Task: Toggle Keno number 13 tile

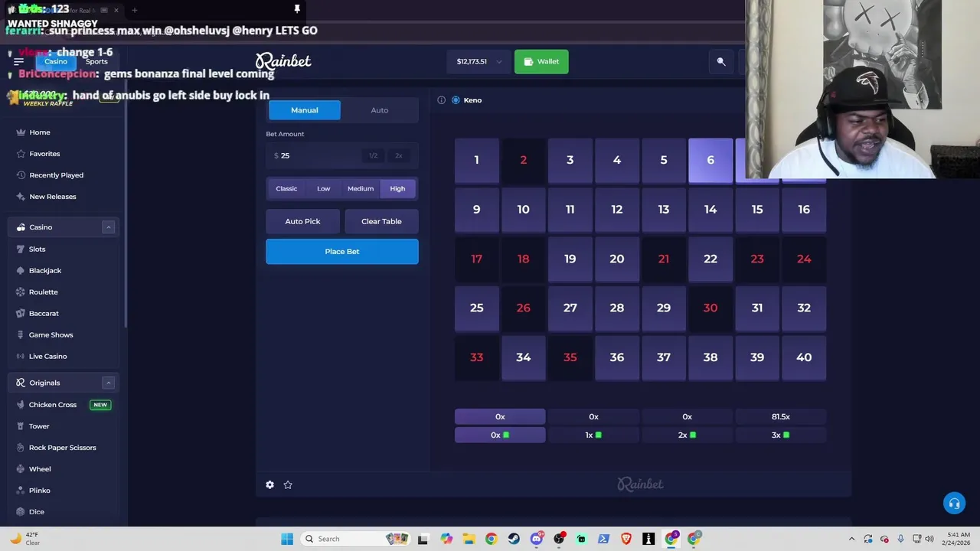Action: (664, 209)
